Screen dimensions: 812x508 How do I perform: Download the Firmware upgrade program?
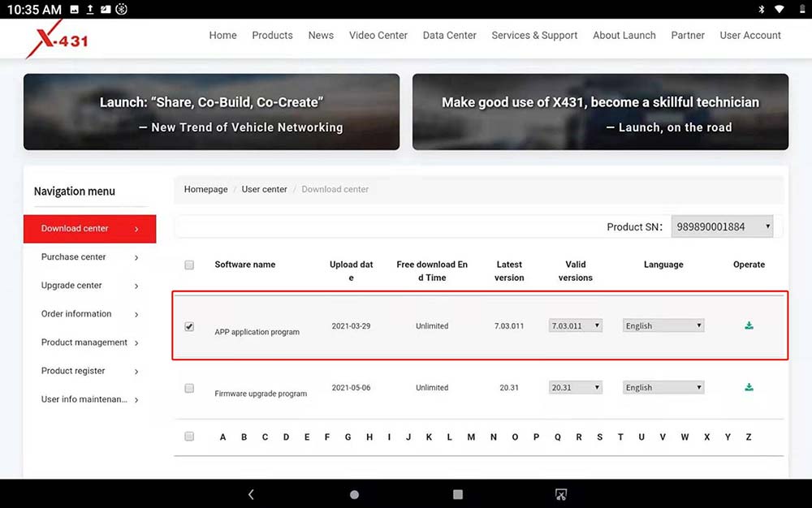pos(749,387)
